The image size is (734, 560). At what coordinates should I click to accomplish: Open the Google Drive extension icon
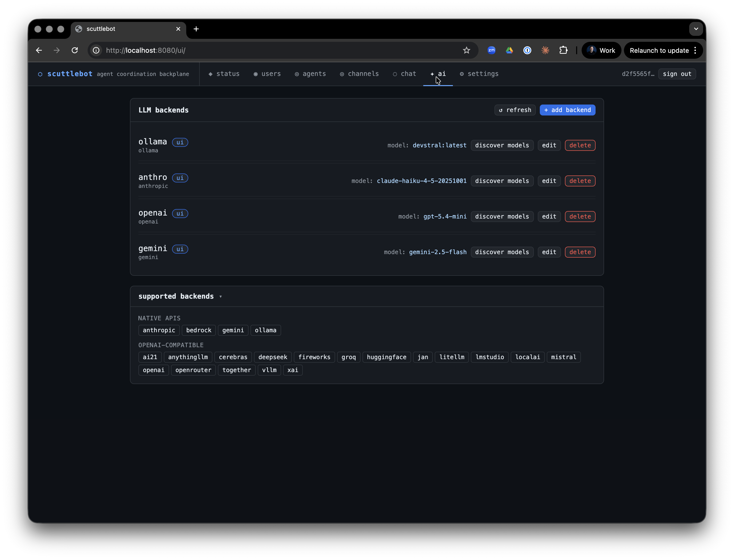509,50
